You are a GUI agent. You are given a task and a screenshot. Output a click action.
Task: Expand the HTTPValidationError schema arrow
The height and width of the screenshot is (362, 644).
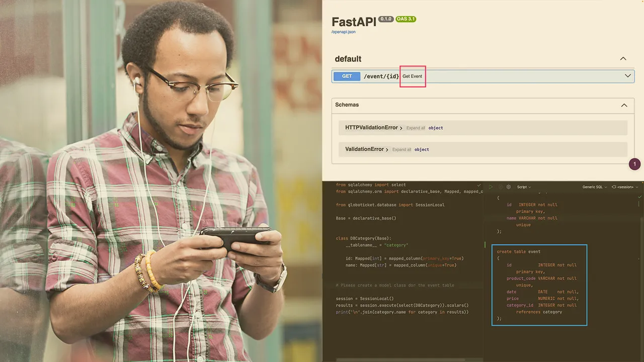(401, 128)
